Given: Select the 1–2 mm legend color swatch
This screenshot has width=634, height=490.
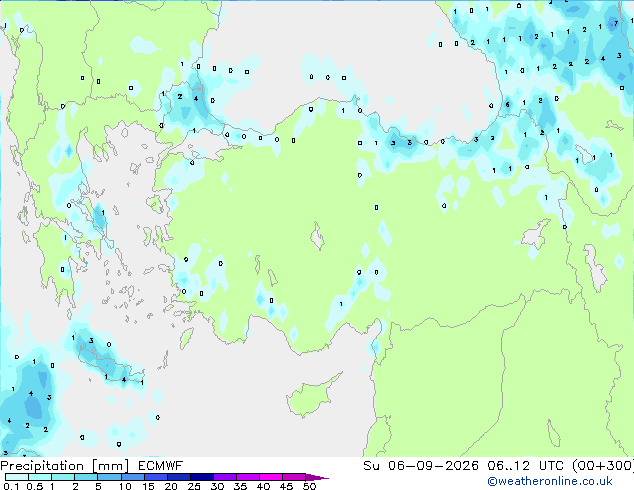Looking at the screenshot, I should click(63, 477).
